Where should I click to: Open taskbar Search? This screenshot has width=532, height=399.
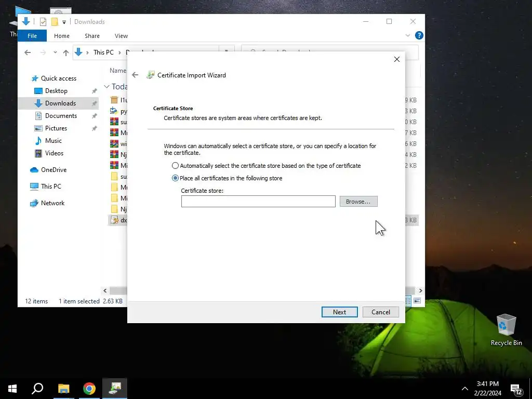pyautogui.click(x=37, y=389)
